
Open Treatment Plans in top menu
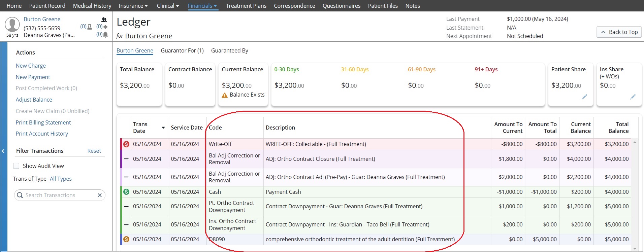(x=246, y=6)
